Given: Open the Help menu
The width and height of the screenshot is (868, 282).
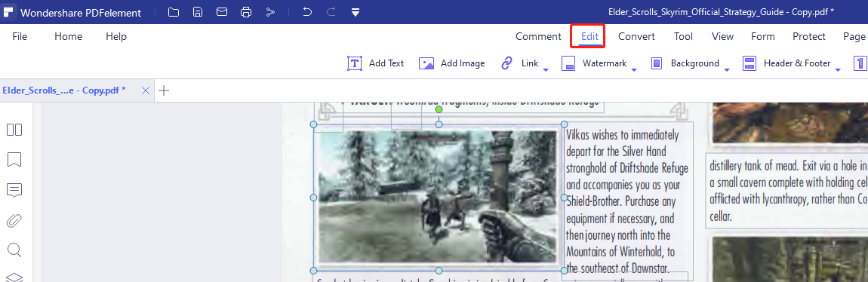Looking at the screenshot, I should click(x=116, y=36).
